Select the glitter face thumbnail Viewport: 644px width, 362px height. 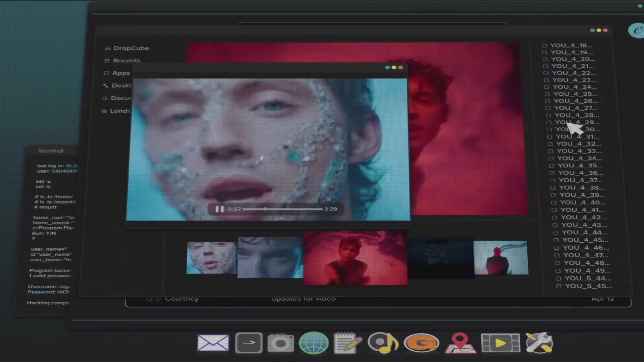pos(212,257)
